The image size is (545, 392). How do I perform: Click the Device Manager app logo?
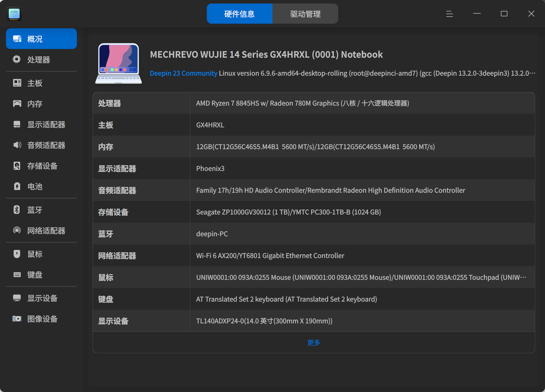(x=14, y=14)
